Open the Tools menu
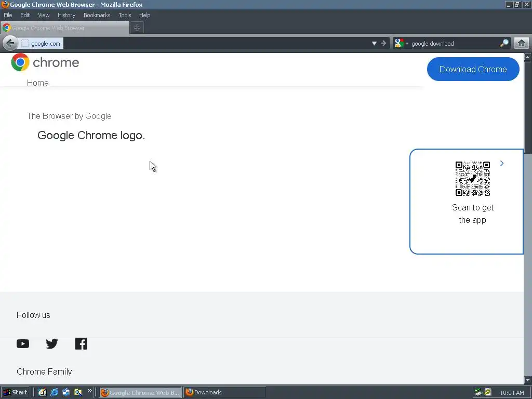 point(125,15)
